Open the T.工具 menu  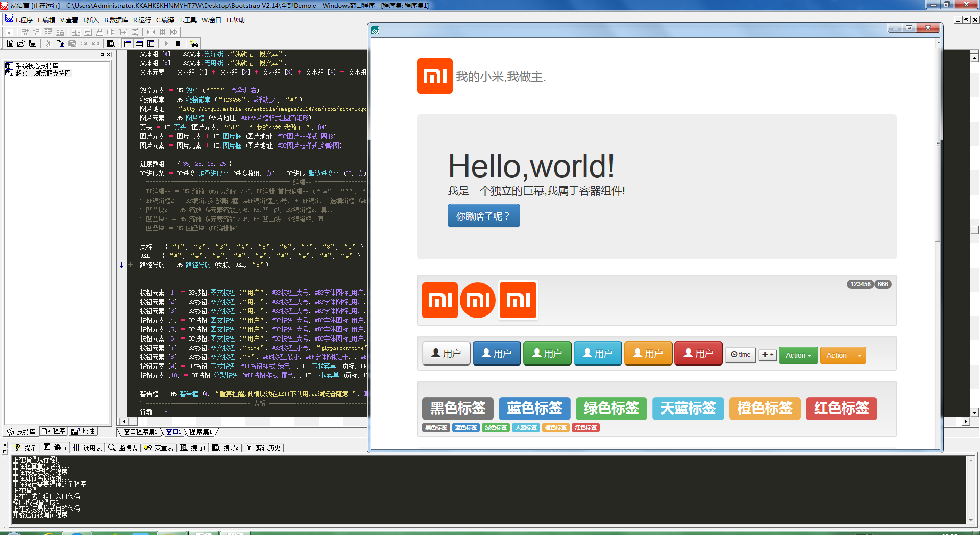(x=188, y=20)
